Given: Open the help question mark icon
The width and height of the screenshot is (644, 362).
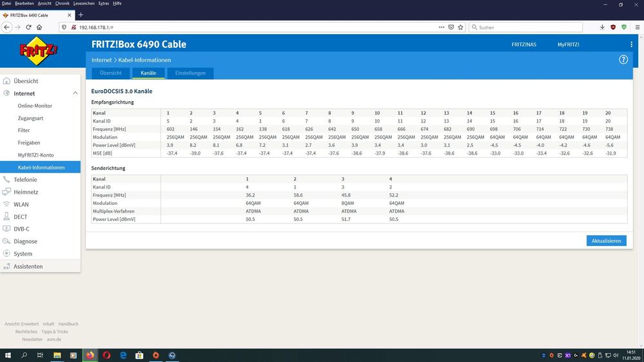Looking at the screenshot, I should 623,59.
